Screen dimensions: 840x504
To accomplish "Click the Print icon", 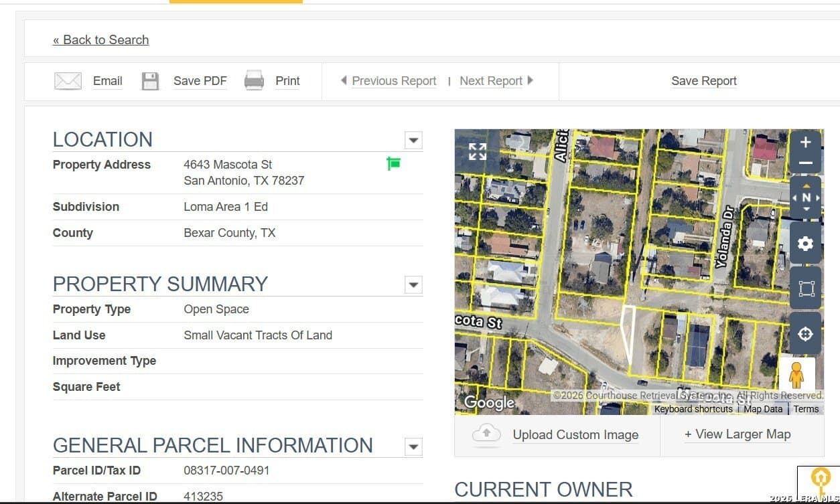I will [254, 80].
